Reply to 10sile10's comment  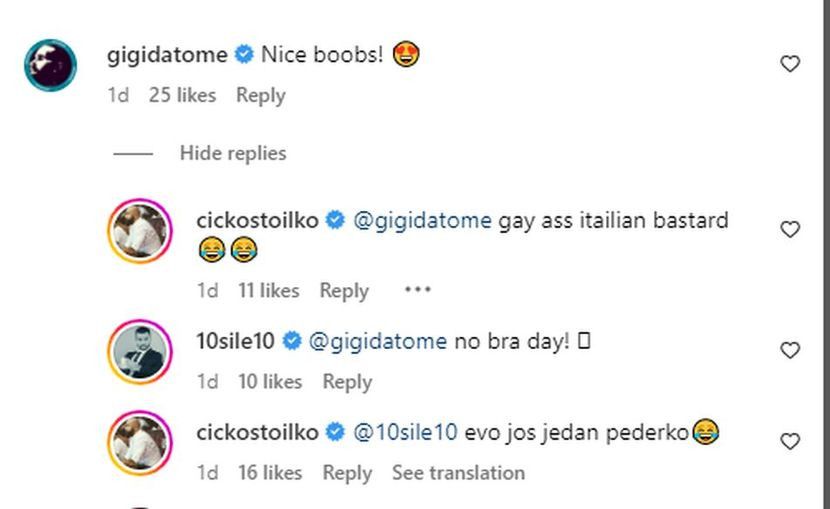tap(347, 381)
